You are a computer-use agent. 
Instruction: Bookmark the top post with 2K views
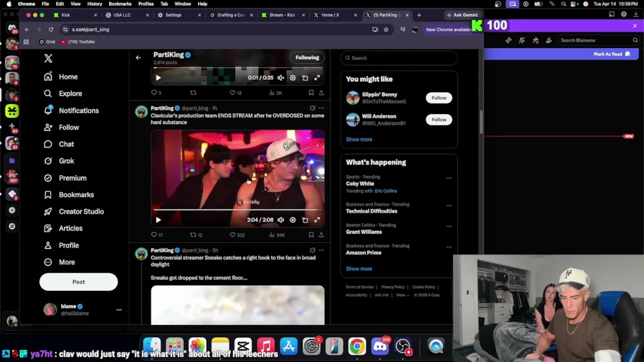tap(311, 93)
